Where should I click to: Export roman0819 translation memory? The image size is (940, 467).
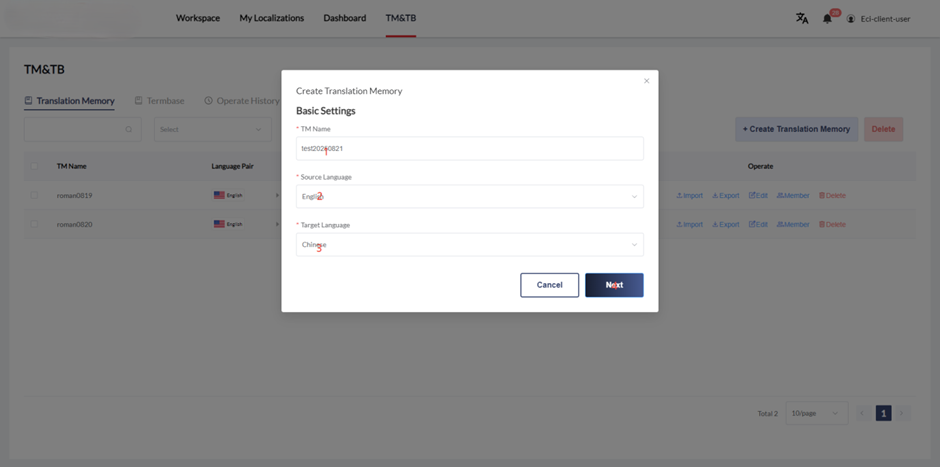(x=725, y=195)
